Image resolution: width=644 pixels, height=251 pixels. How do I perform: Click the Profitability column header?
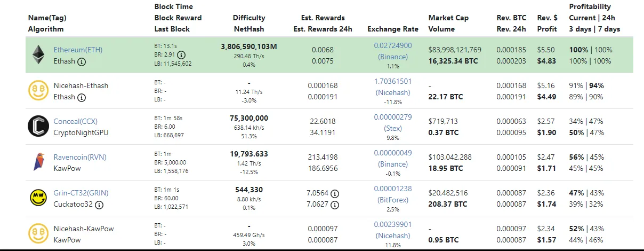[594, 18]
